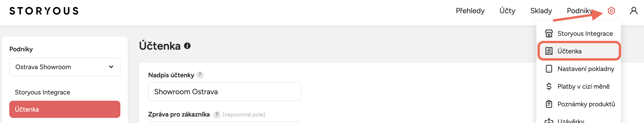
Task: Click the Storyous Integrace store icon
Action: 549,34
